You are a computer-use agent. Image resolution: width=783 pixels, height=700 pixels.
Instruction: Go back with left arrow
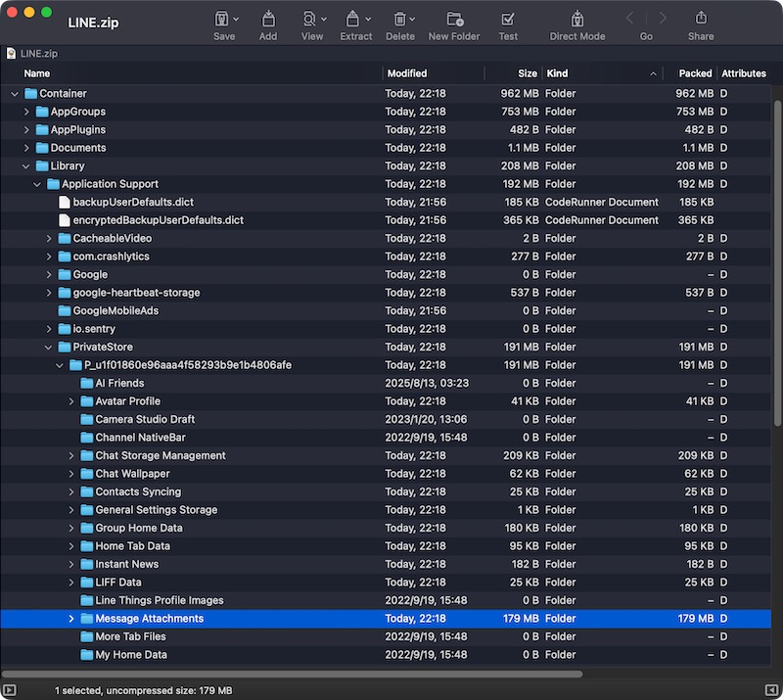[630, 19]
